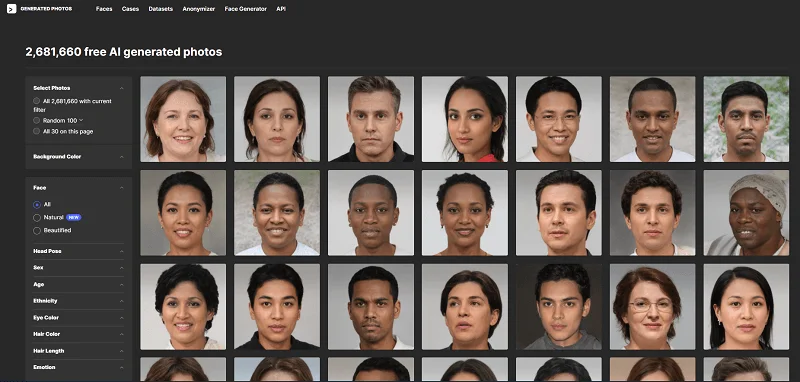Click the NEW badge beside Natural
This screenshot has height=382, width=800.
[x=73, y=217]
